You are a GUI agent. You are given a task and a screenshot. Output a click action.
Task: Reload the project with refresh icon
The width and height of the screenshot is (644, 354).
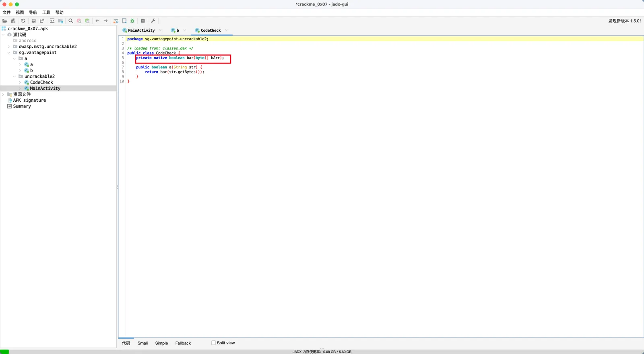[23, 21]
